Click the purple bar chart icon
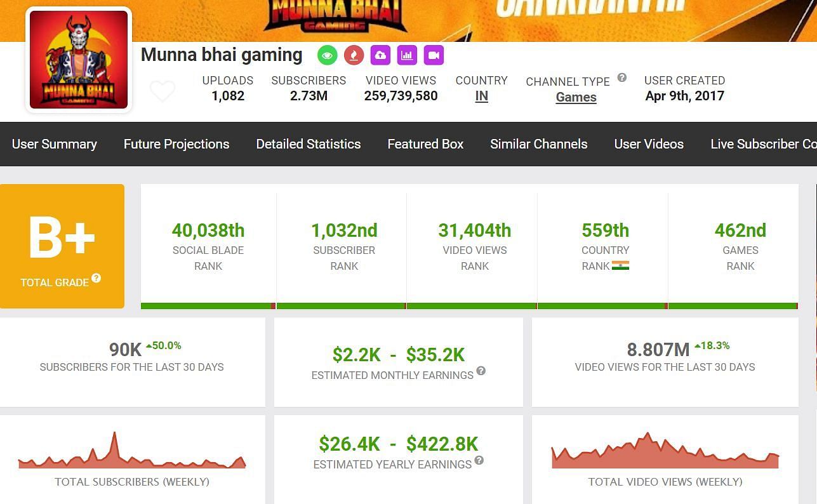This screenshot has height=504, width=817. point(407,55)
